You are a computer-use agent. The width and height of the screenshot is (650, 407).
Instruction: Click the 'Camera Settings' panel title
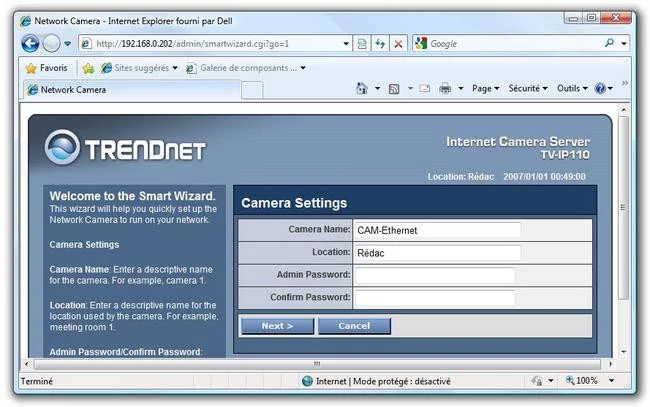coord(294,203)
